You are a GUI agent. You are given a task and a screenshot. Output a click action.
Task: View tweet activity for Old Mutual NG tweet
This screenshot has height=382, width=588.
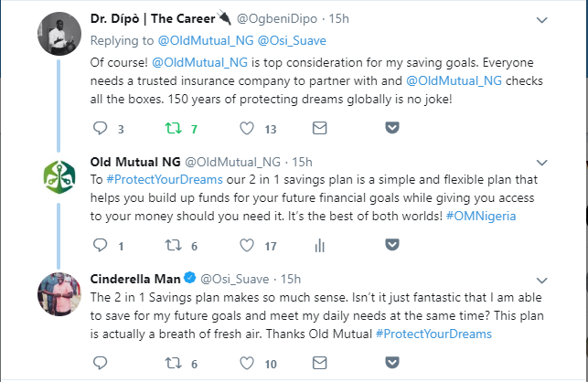[x=318, y=246]
